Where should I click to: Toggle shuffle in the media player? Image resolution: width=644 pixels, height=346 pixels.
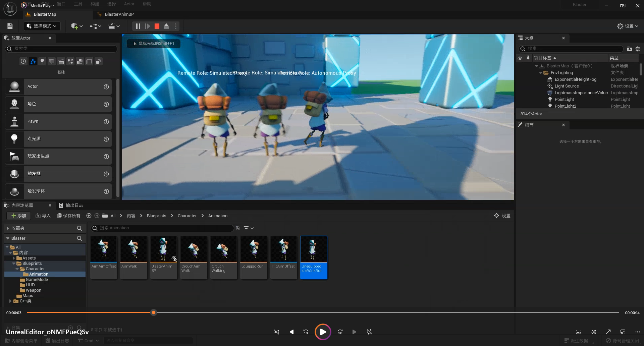point(276,332)
